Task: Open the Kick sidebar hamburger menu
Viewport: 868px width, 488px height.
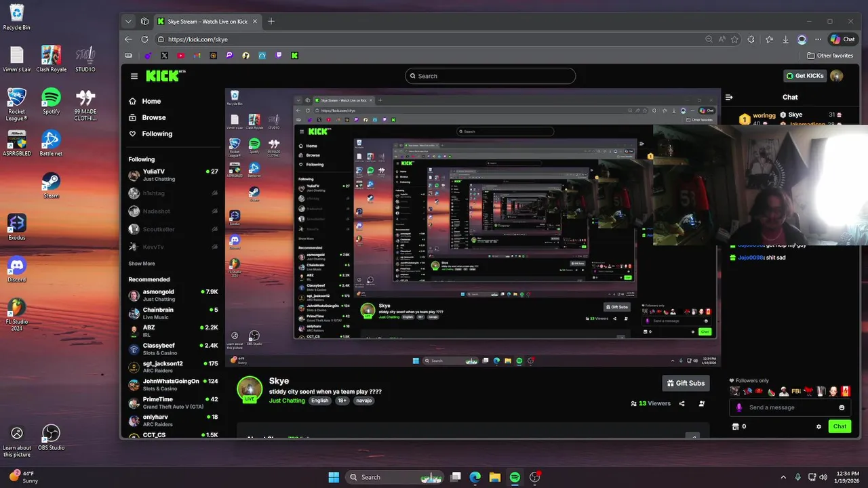Action: (x=134, y=76)
